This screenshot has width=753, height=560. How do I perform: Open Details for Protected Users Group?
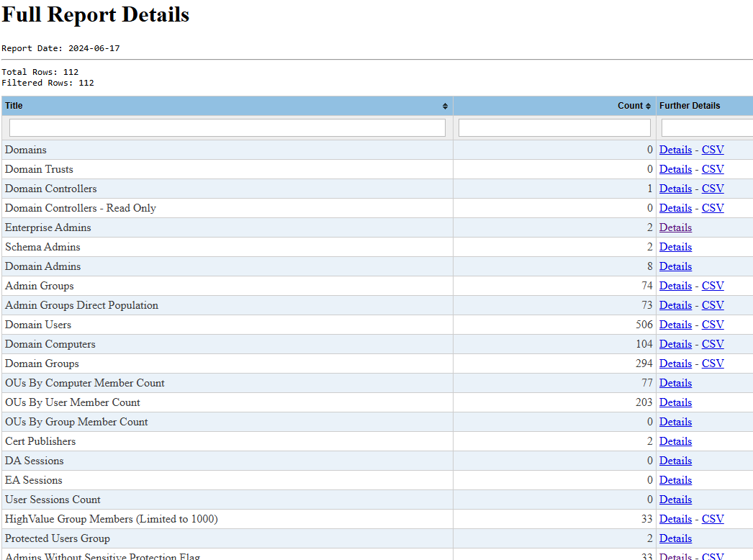point(675,538)
